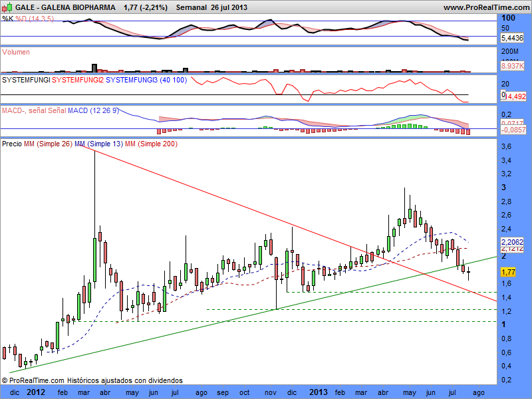Click the %K stochastic label
The width and height of the screenshot is (532, 399).
tap(7, 19)
